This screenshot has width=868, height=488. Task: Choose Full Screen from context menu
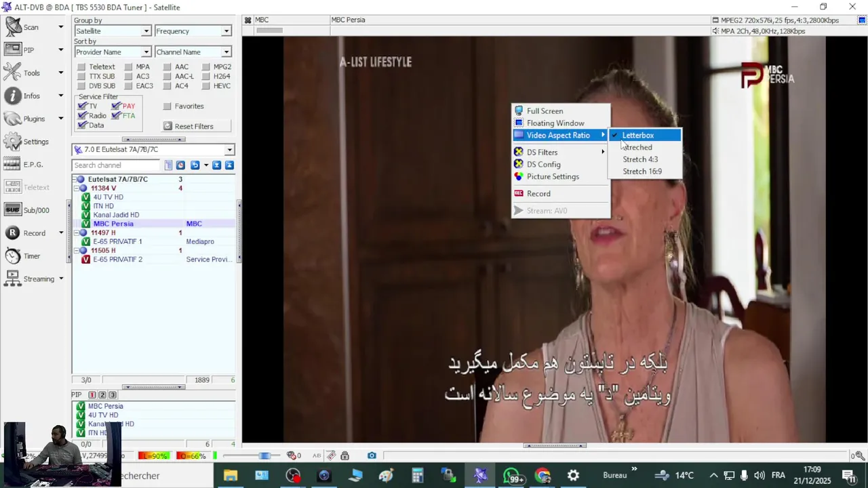point(561,111)
